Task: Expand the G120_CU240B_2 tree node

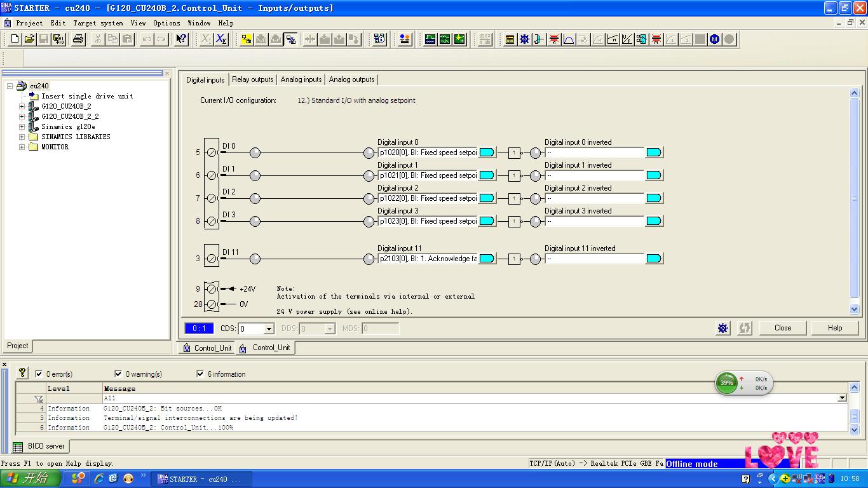Action: point(22,106)
